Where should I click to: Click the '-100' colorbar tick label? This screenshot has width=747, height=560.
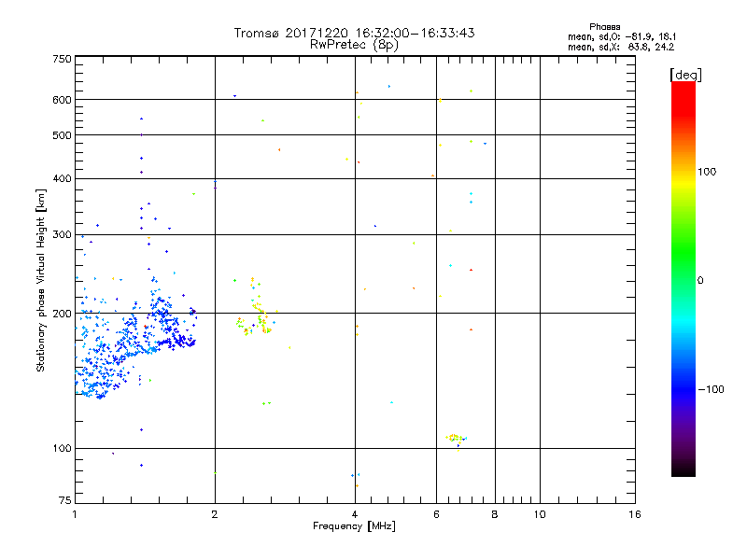point(712,389)
